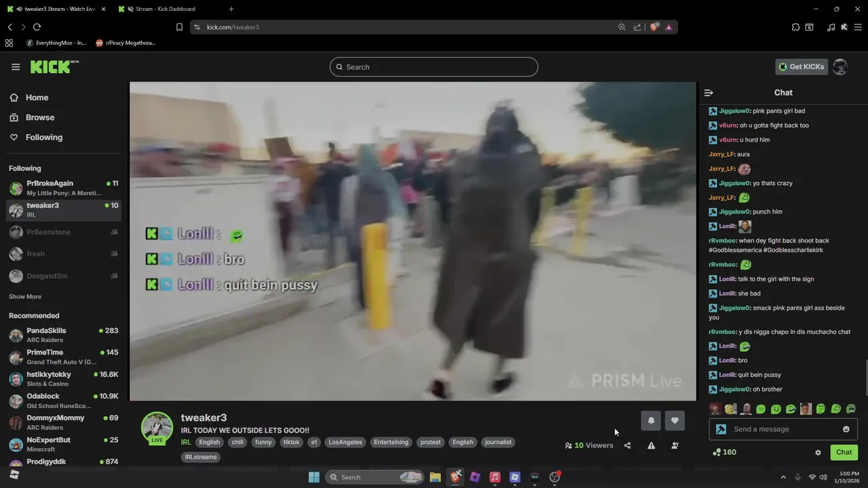Select the funny tag
Image resolution: width=868 pixels, height=488 pixels.
[263, 442]
